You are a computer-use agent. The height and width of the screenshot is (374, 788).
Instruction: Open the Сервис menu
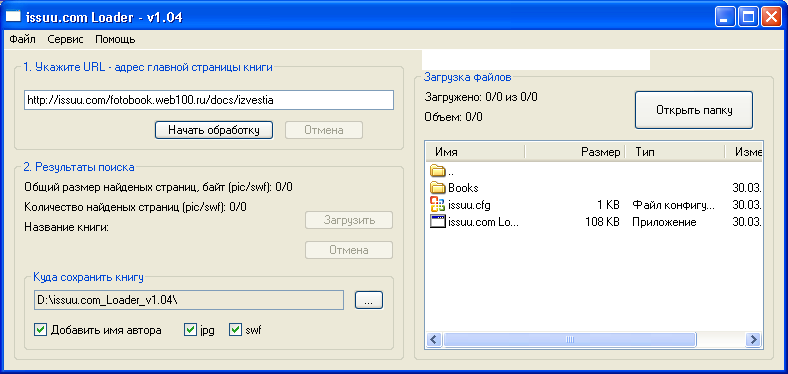pos(65,39)
